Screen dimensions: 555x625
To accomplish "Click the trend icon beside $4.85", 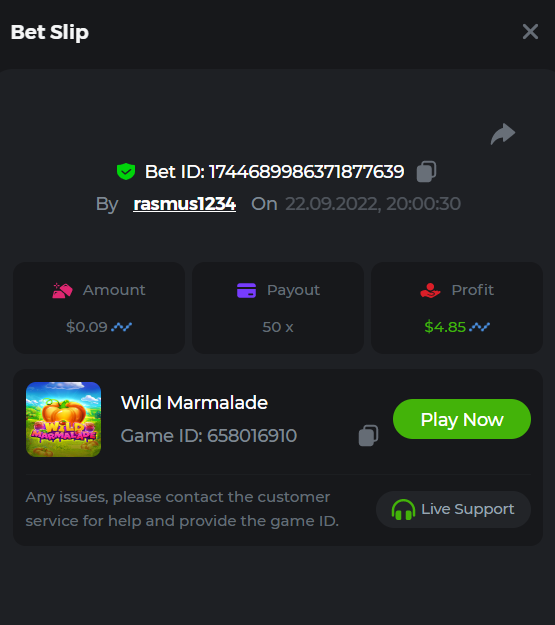I will pyautogui.click(x=480, y=327).
